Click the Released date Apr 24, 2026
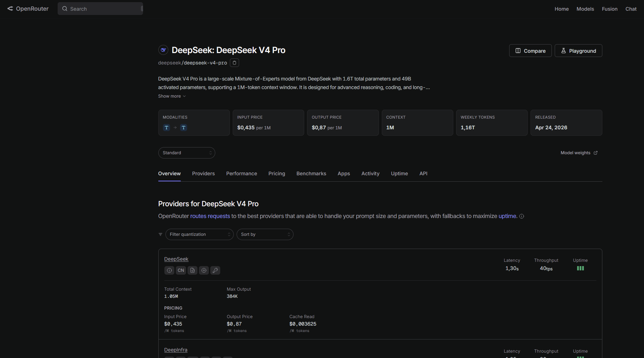The image size is (644, 358). pos(551,128)
